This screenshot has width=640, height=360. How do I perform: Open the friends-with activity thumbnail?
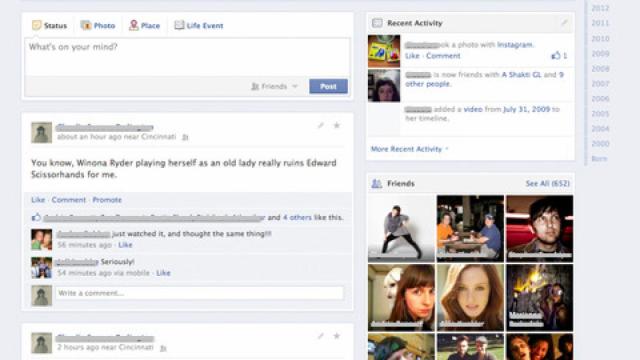pyautogui.click(x=384, y=85)
